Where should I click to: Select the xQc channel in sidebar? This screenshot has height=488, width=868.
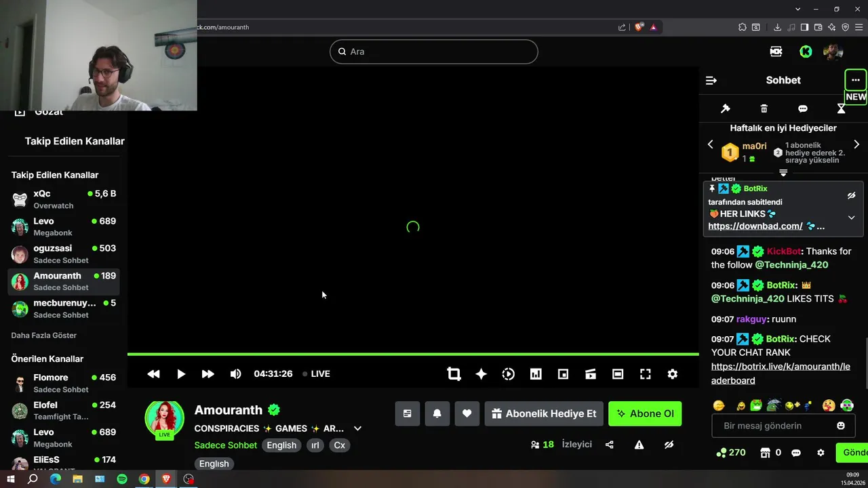64,199
